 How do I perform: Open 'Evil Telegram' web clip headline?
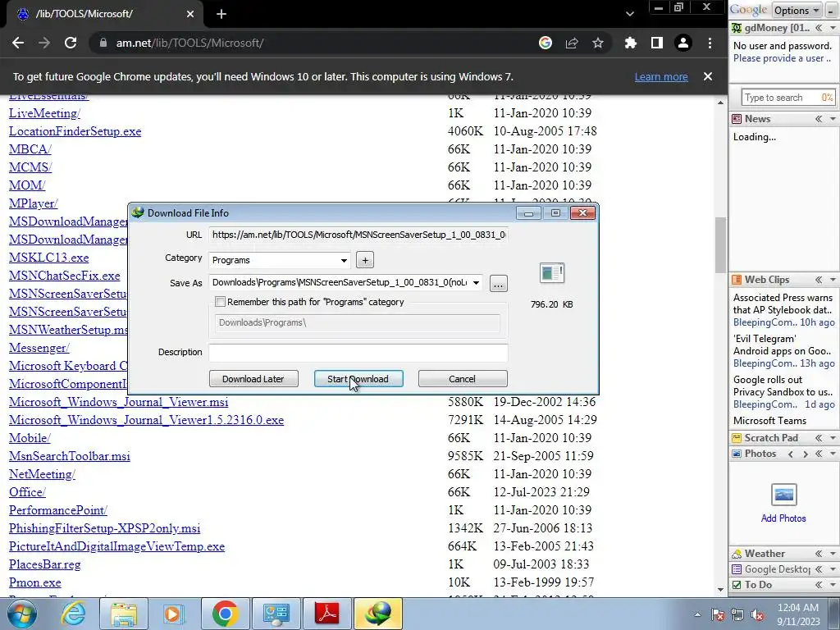tap(783, 345)
